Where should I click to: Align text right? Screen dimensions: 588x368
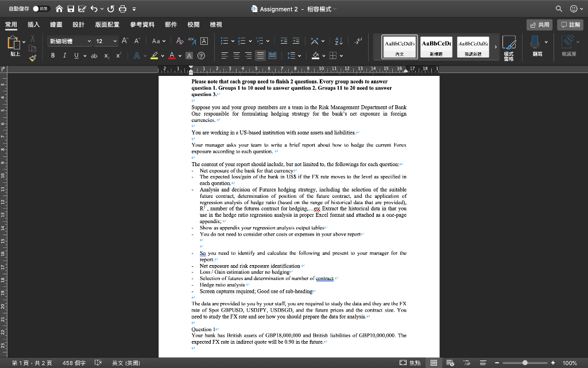(x=248, y=56)
